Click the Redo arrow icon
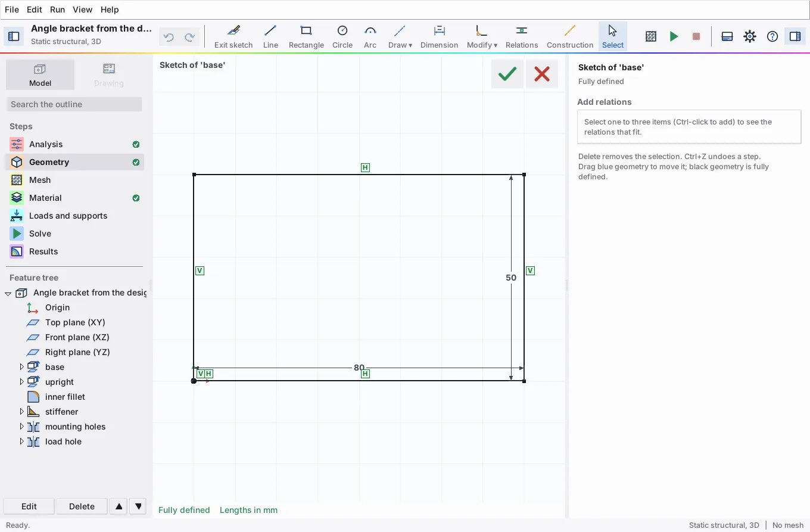Image resolution: width=810 pixels, height=532 pixels. coord(190,38)
